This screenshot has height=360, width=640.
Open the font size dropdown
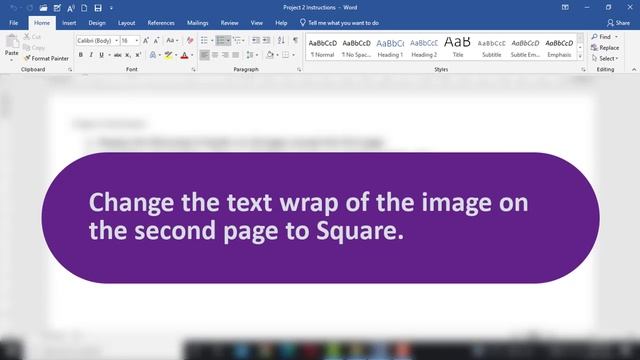pyautogui.click(x=136, y=40)
